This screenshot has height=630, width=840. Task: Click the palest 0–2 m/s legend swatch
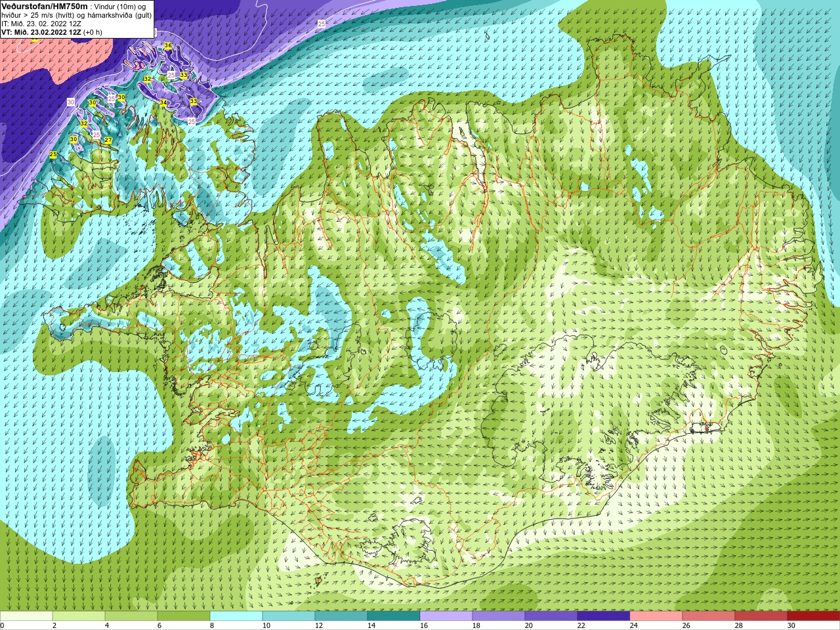[26, 616]
